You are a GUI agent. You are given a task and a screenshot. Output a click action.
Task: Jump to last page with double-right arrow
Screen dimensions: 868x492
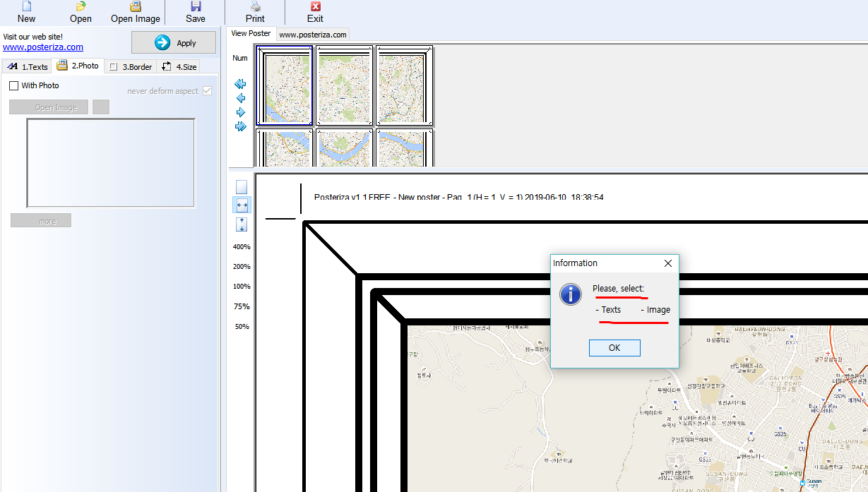(240, 126)
